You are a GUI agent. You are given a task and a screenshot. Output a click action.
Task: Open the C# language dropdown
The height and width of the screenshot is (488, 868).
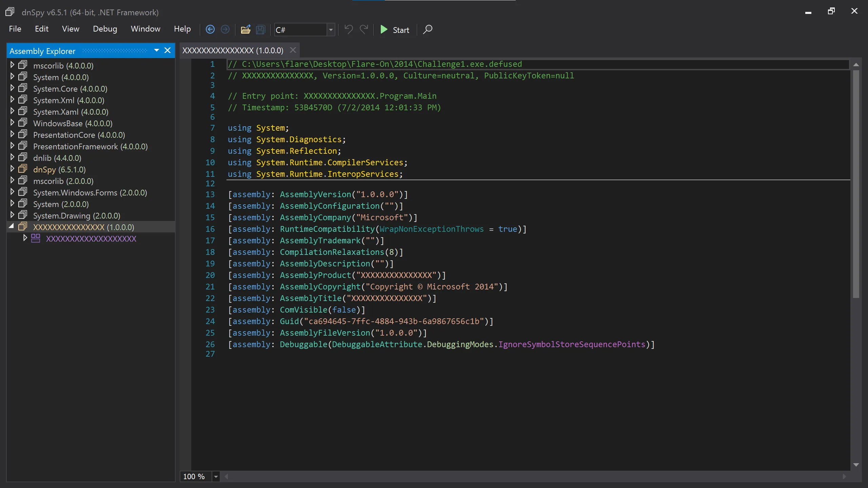pyautogui.click(x=331, y=30)
